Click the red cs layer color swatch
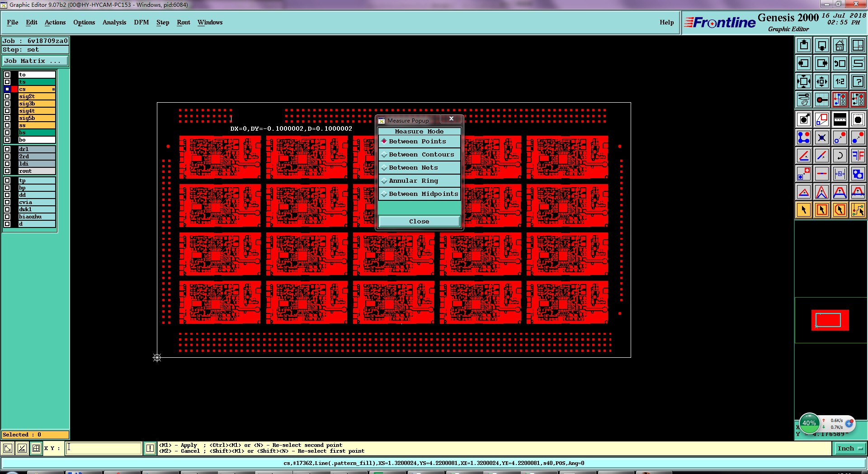Image resolution: width=868 pixels, height=474 pixels. click(x=14, y=89)
